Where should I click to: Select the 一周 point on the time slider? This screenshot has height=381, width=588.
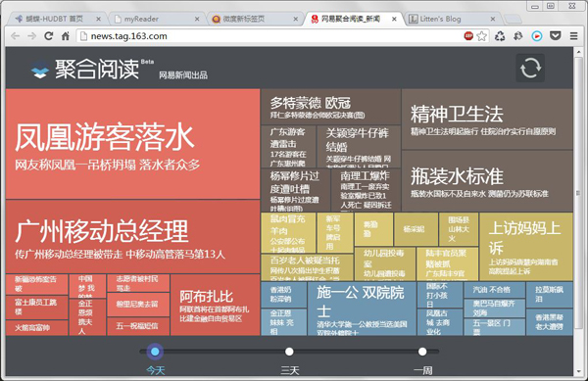(422, 352)
